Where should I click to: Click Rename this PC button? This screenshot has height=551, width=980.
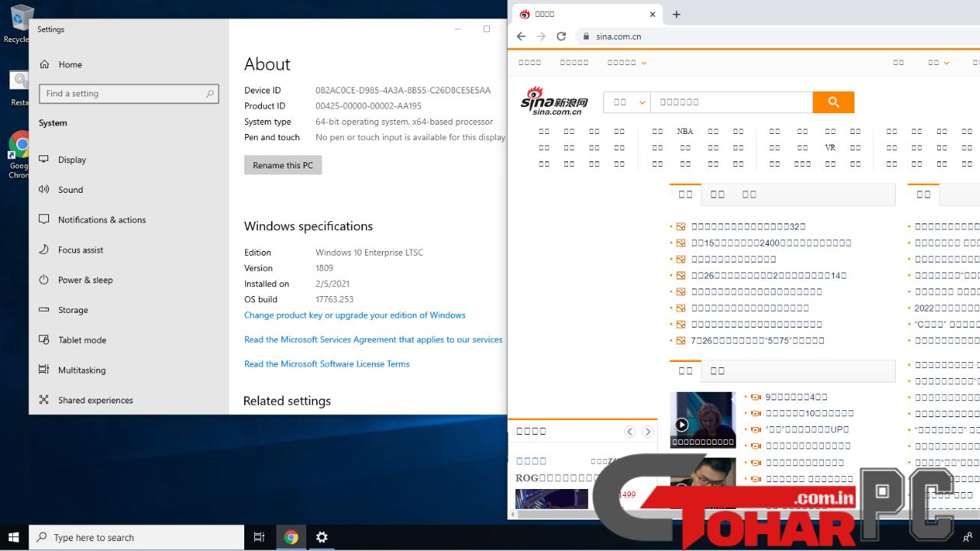[x=283, y=165]
